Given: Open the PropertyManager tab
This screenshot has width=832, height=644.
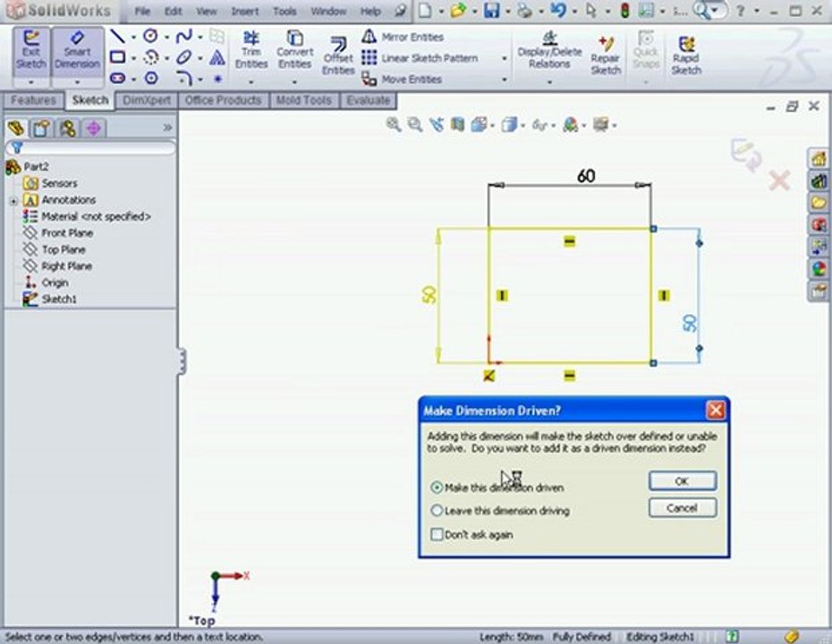Looking at the screenshot, I should tap(41, 128).
